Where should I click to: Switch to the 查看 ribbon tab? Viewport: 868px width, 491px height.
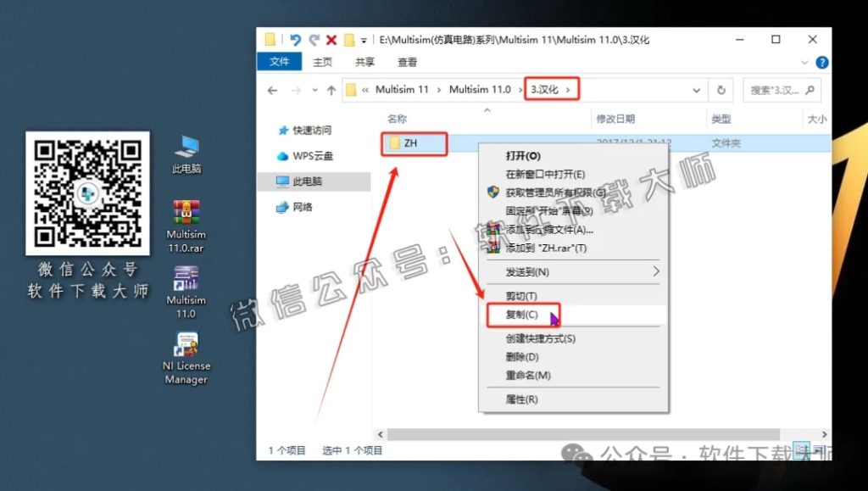click(x=405, y=61)
